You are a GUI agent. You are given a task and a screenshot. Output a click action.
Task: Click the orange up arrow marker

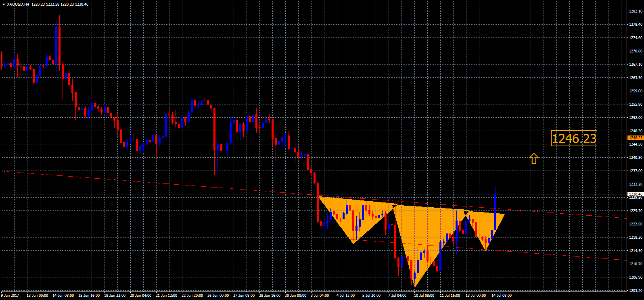tap(534, 158)
